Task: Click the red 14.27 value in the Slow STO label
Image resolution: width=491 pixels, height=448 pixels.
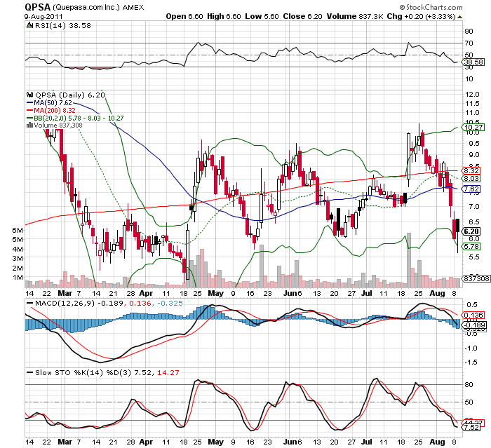Action: [x=168, y=372]
